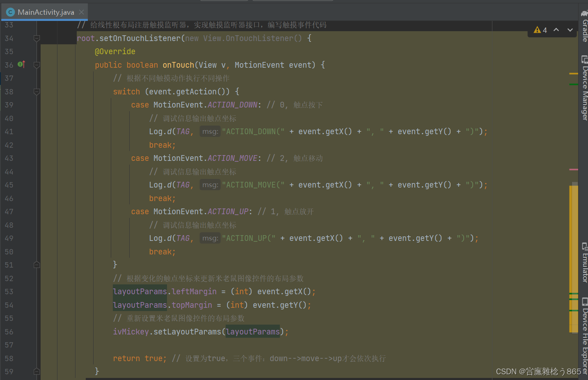Screen dimensions: 588x380
Task: Click the View.OnTouchListener type on line 34
Action: 248,38
